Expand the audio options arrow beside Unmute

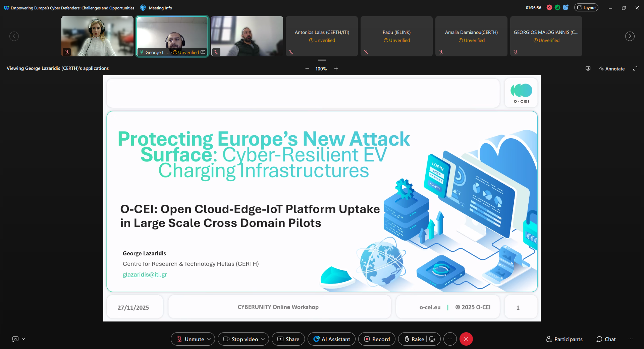coord(209,339)
